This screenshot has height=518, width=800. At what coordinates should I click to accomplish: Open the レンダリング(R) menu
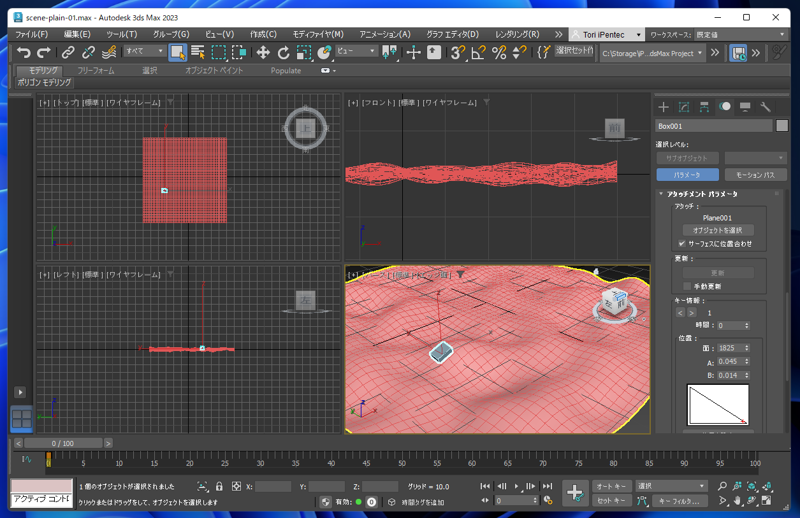[517, 34]
